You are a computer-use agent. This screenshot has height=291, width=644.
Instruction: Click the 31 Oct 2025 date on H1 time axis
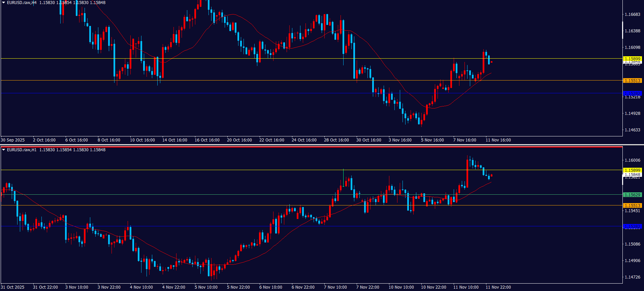click(x=13, y=287)
